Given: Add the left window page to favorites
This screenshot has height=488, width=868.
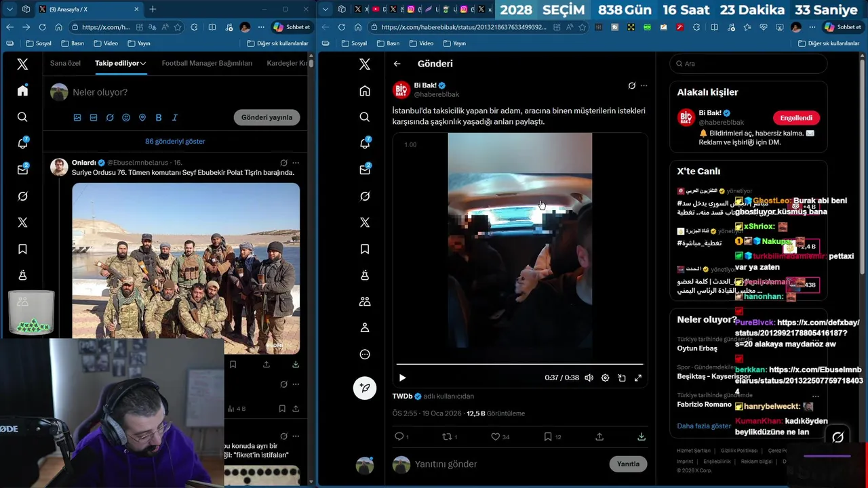Looking at the screenshot, I should pos(178,27).
